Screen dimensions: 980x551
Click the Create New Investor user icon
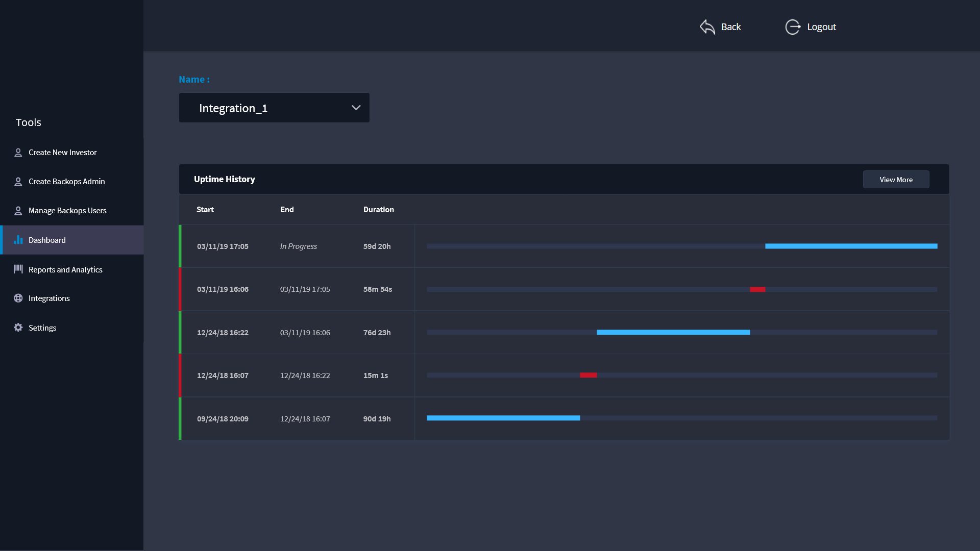18,153
